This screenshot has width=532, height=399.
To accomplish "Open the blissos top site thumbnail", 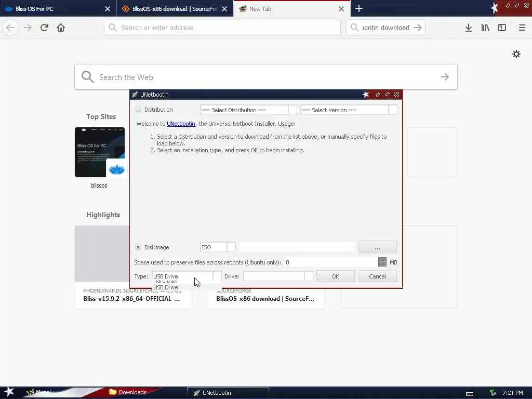I will coord(100,152).
